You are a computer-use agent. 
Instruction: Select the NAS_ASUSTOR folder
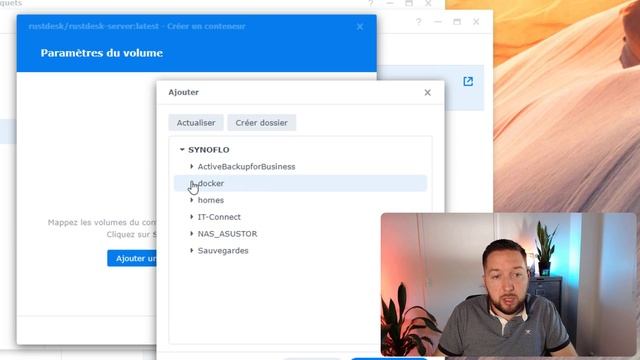[227, 234]
